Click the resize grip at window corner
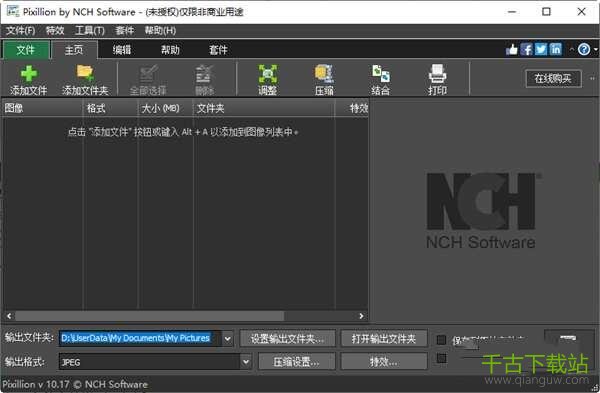 coord(595,388)
